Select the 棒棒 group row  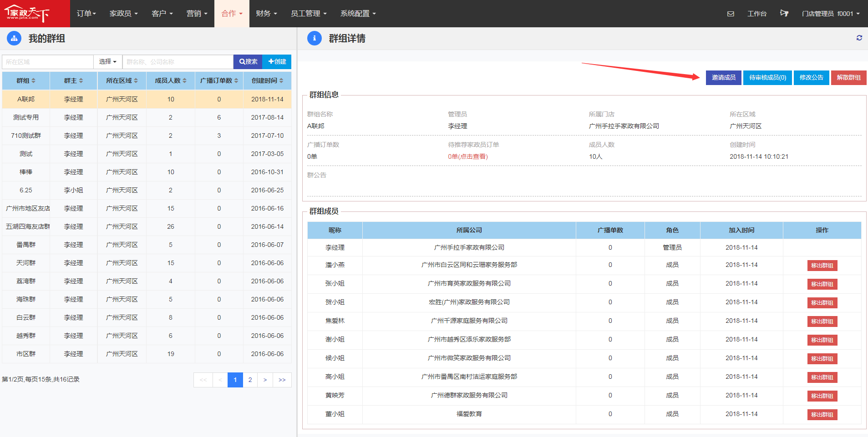pyautogui.click(x=147, y=172)
